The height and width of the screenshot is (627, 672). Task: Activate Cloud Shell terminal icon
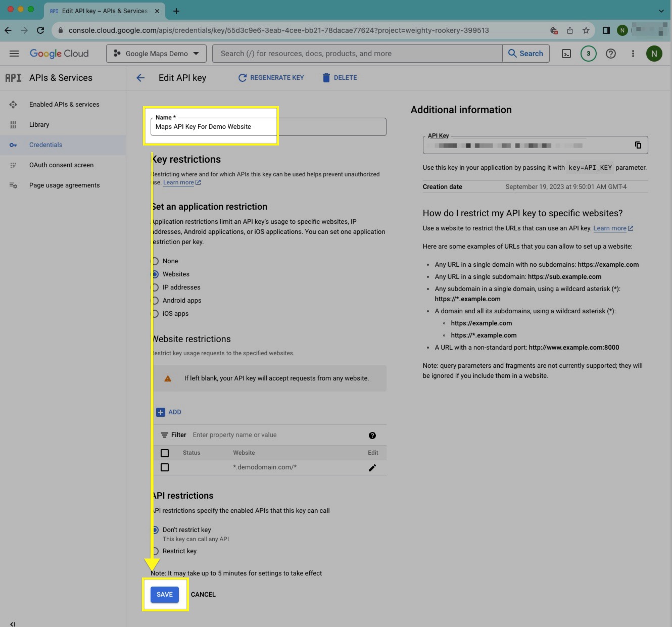pyautogui.click(x=566, y=54)
